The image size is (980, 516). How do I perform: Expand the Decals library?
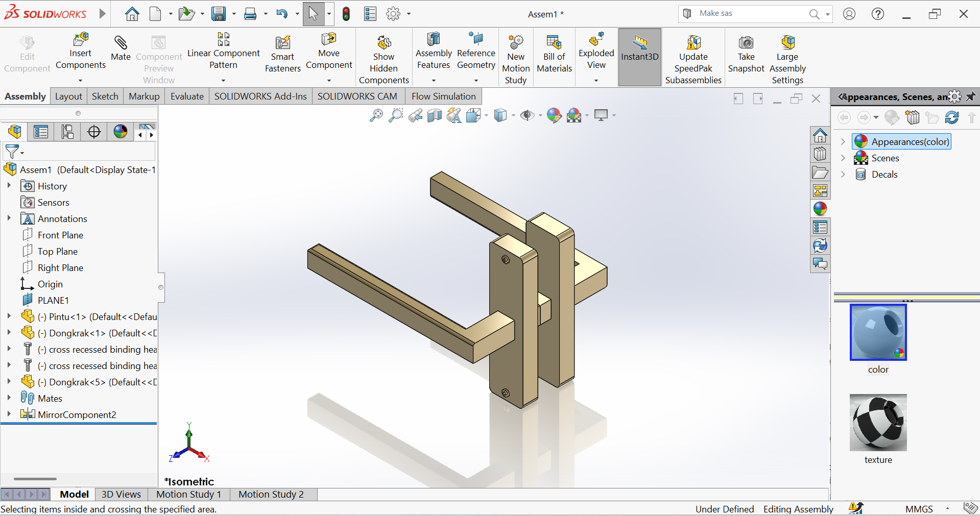(843, 174)
